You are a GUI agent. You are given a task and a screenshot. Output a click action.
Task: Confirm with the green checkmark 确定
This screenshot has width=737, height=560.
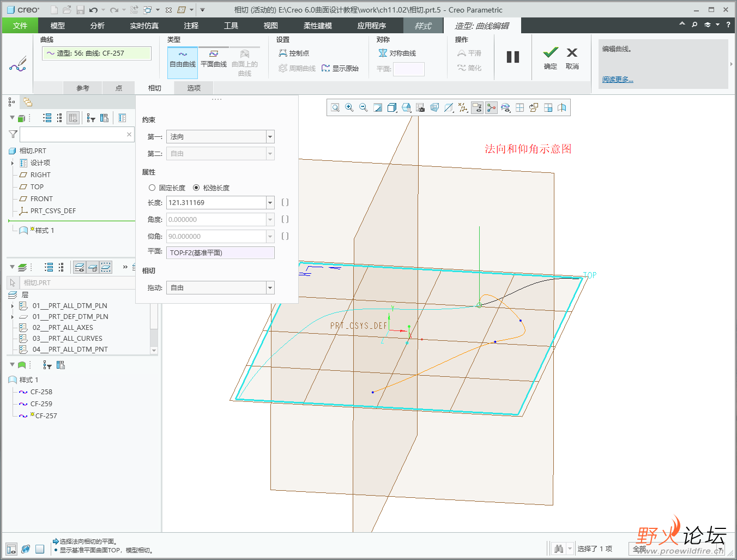point(551,58)
